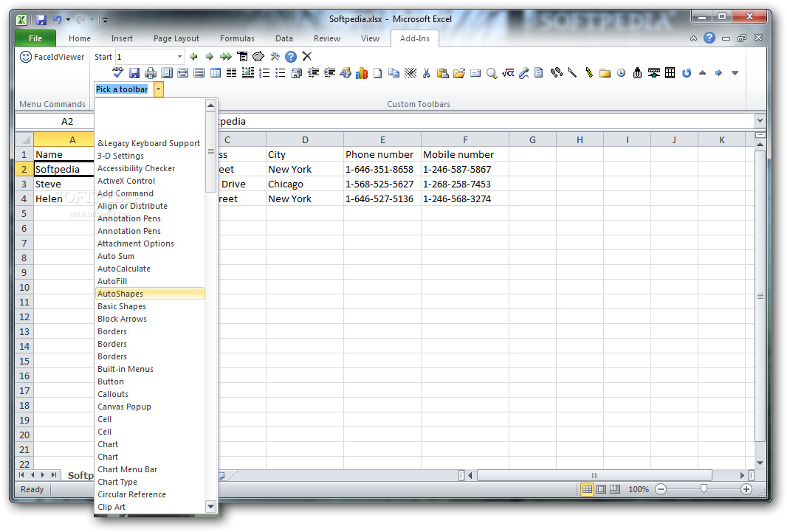787x532 pixels.
Task: Choose Circular Reference from the list
Action: coord(150,494)
